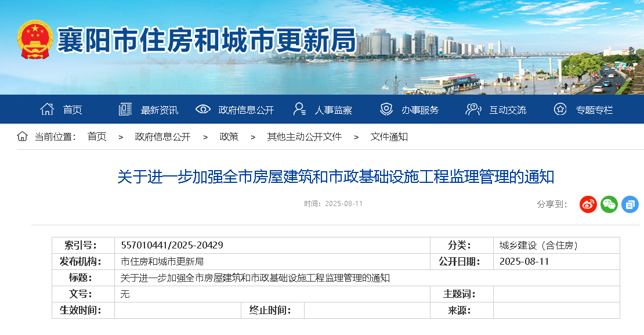This screenshot has height=335, width=644.
Task: Click 文件通知 breadcrumb link
Action: click(x=389, y=137)
